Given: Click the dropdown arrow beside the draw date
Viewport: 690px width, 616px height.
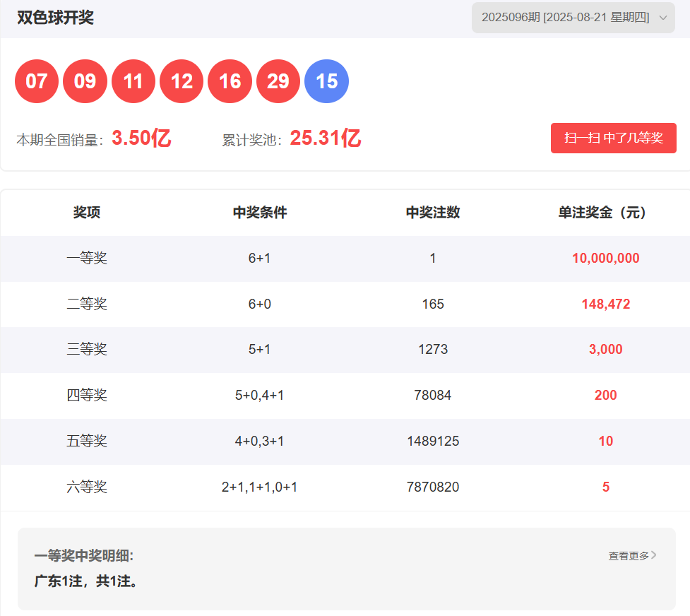Looking at the screenshot, I should tap(662, 18).
